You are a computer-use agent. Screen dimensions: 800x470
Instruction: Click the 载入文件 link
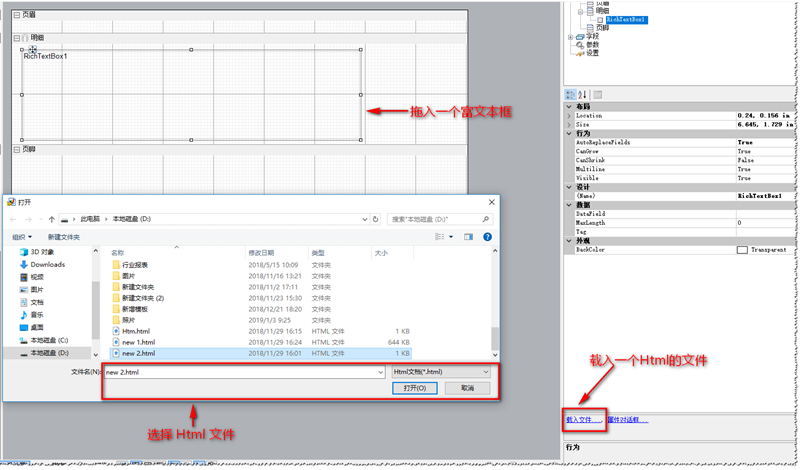point(583,420)
